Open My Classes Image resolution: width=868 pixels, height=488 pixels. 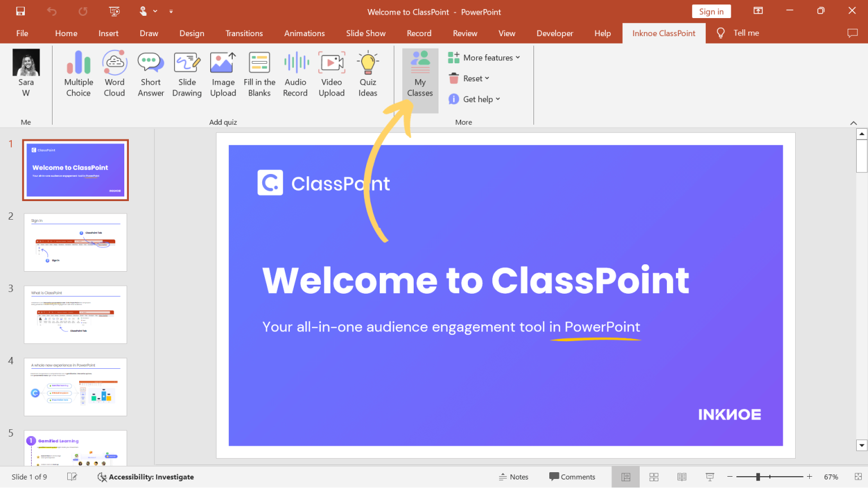(x=420, y=73)
